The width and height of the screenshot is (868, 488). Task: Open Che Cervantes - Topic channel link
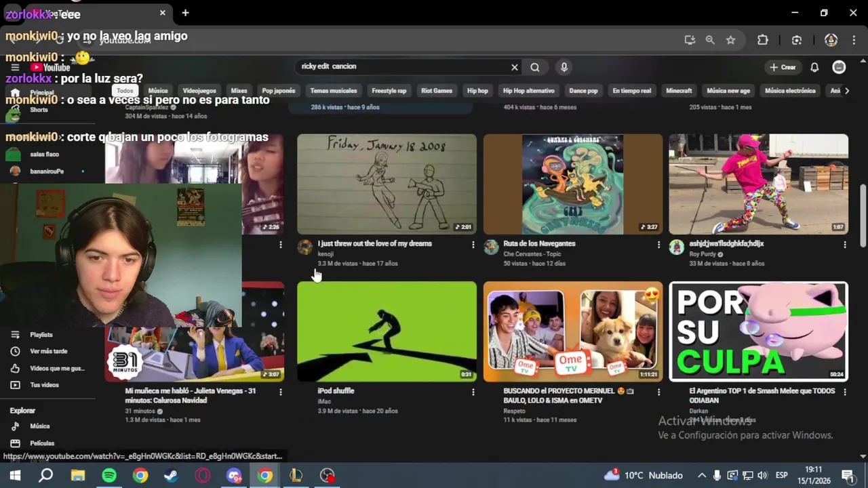[x=532, y=254]
